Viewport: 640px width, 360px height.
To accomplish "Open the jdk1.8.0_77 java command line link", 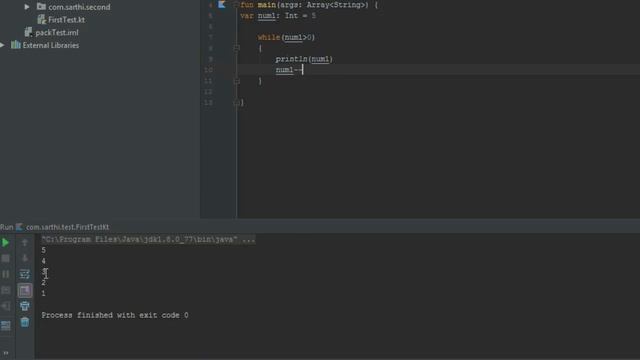I will coord(148,240).
